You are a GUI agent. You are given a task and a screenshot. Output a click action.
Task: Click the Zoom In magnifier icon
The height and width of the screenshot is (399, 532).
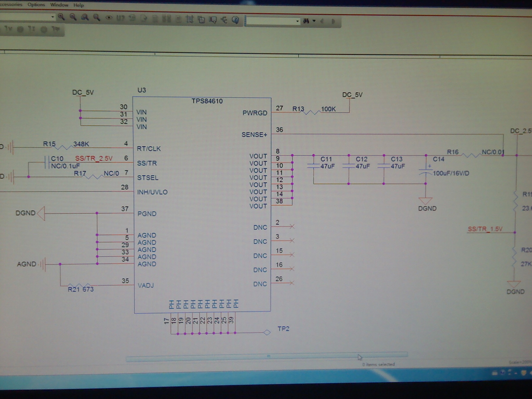[61, 17]
